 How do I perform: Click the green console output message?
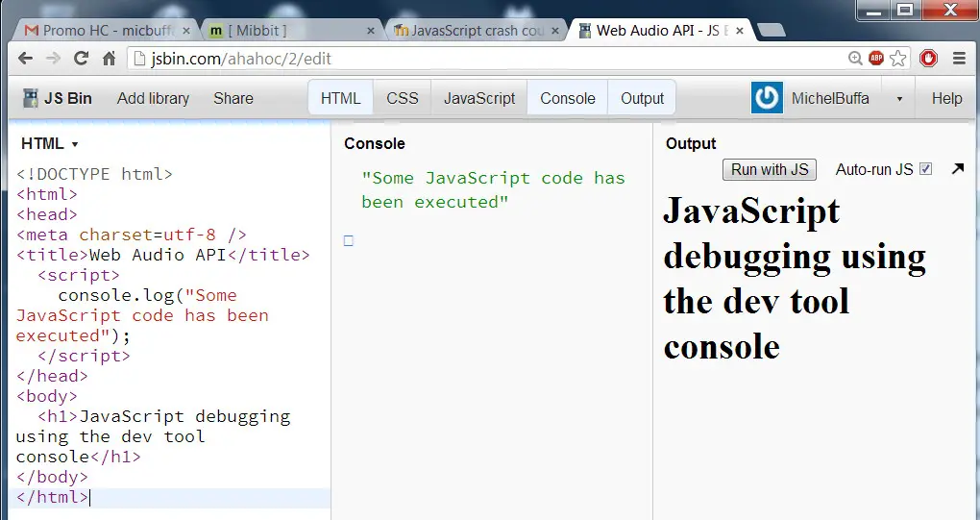click(x=493, y=190)
